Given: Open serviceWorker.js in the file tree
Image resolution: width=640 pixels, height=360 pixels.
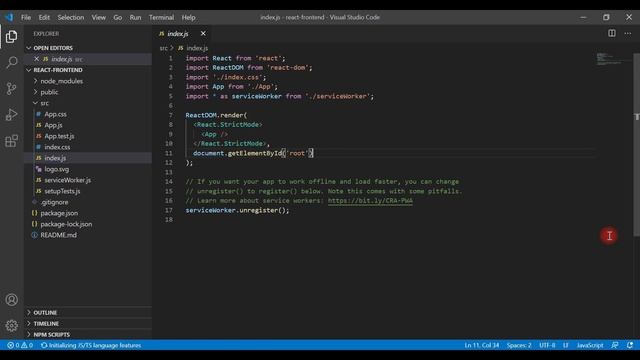Looking at the screenshot, I should coord(67,180).
